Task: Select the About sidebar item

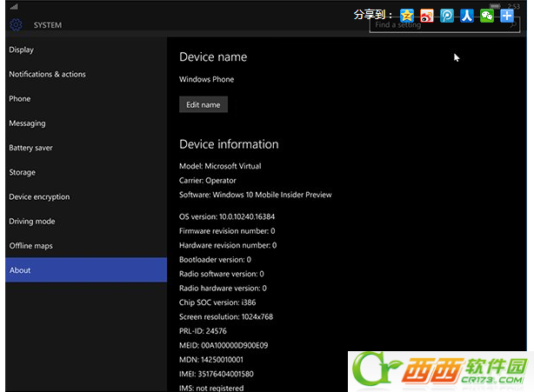Action: 86,269
